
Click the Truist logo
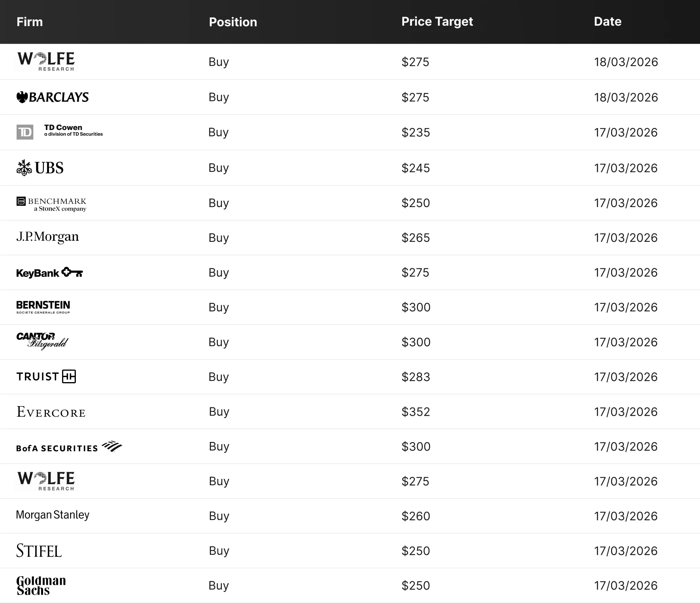click(46, 377)
